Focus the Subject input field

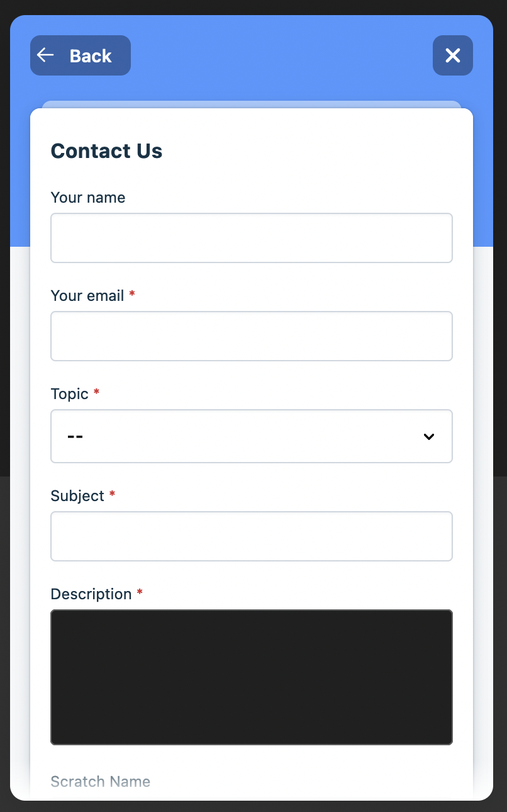[252, 536]
